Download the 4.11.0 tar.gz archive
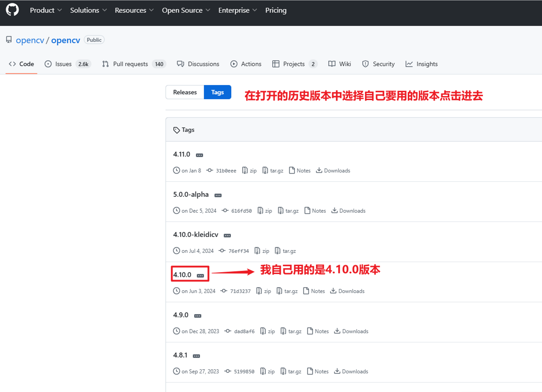Image resolution: width=542 pixels, height=392 pixels. tap(273, 170)
